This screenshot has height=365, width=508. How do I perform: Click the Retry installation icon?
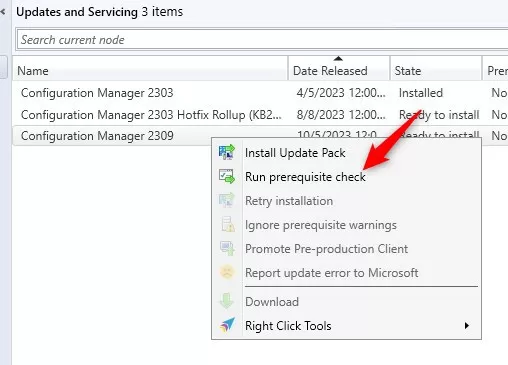227,200
